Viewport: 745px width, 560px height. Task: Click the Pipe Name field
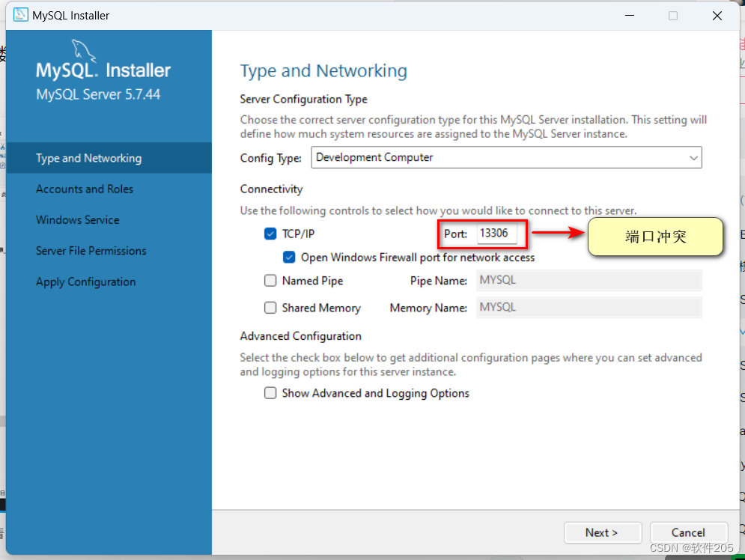(x=589, y=280)
